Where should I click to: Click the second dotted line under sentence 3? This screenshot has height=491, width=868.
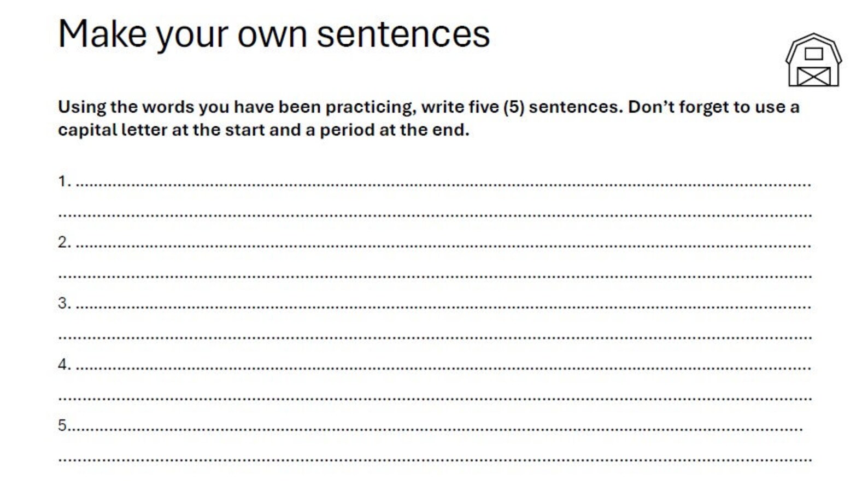(x=435, y=338)
